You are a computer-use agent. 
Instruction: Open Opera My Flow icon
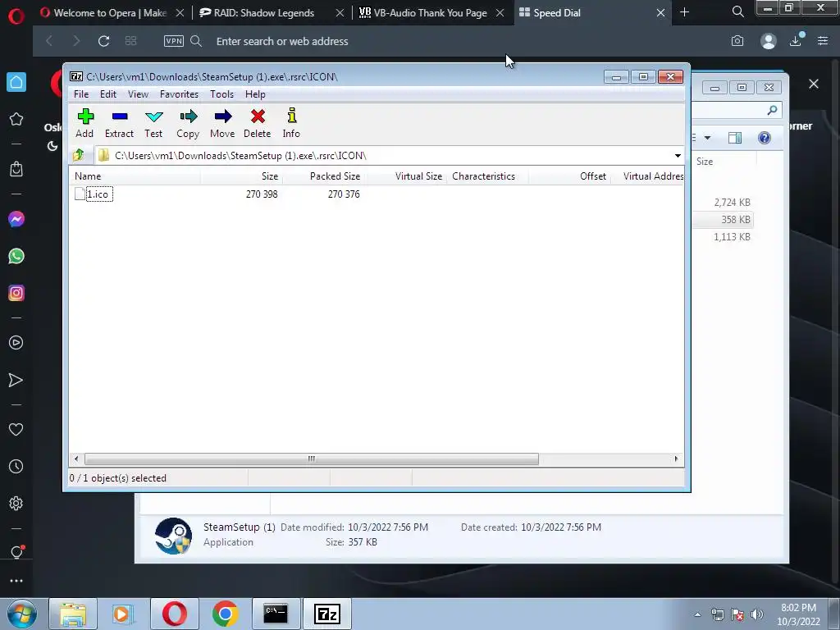pyautogui.click(x=16, y=381)
